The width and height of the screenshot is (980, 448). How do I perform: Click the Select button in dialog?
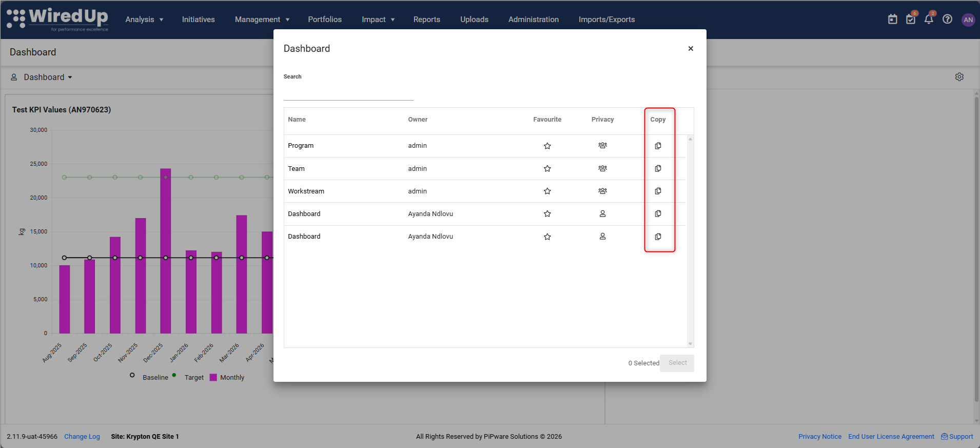pos(677,363)
